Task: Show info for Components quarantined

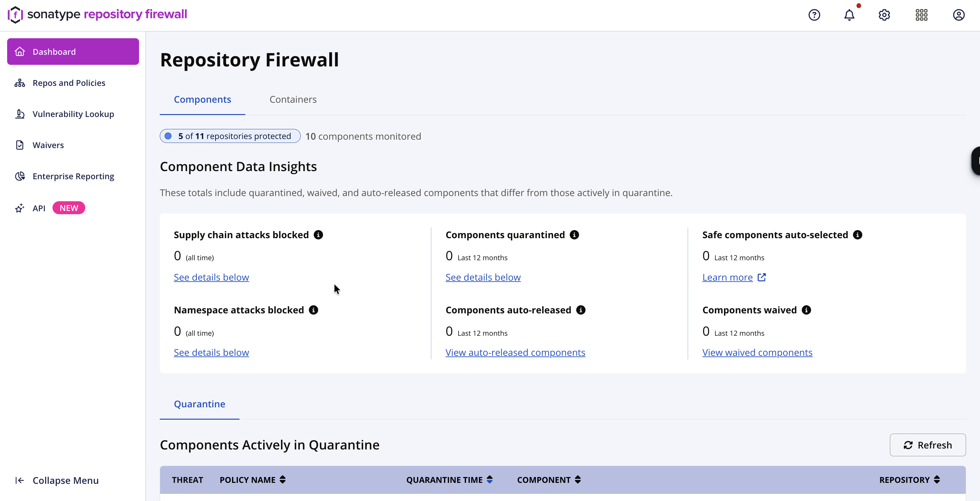Action: (575, 235)
